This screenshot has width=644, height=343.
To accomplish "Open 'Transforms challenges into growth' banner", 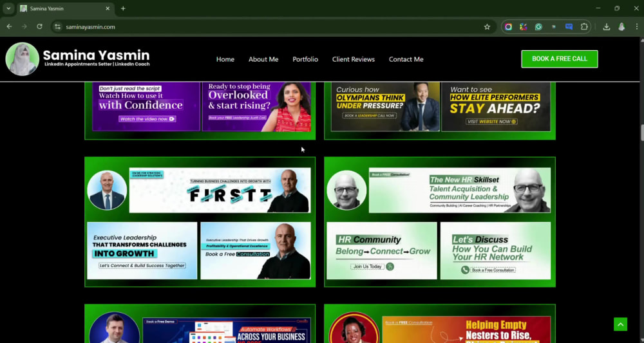I will coord(142,251).
